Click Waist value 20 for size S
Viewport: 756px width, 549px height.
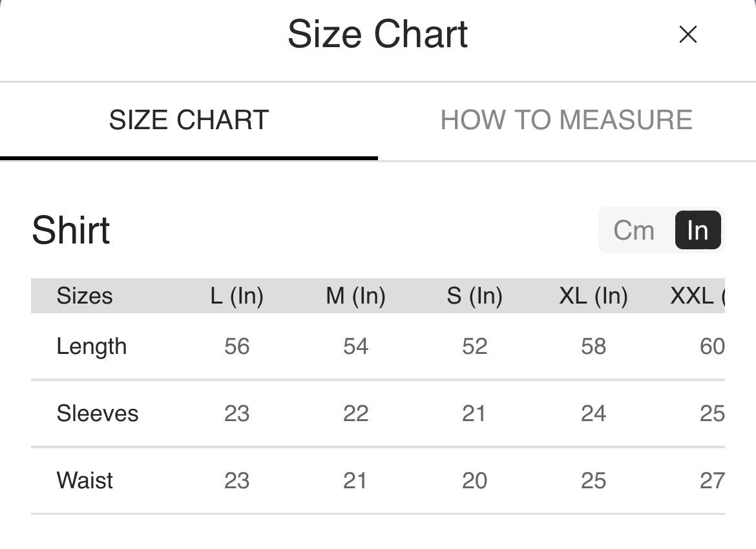point(474,481)
